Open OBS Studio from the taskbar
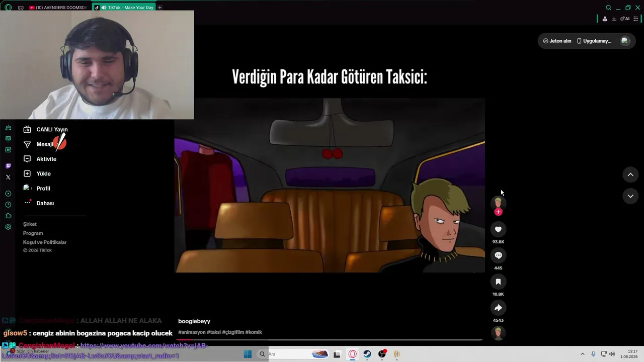This screenshot has width=644, height=362. (382, 354)
